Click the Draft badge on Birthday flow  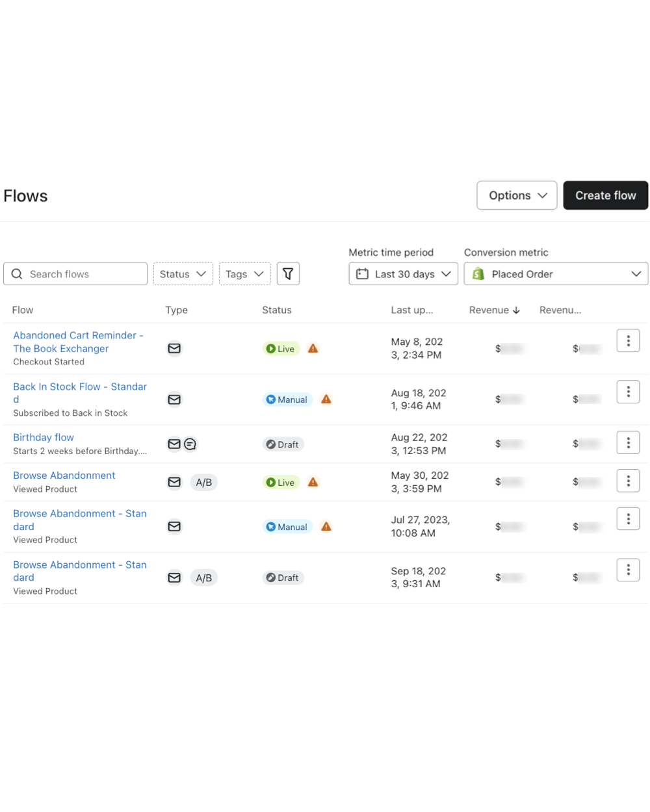(x=283, y=444)
